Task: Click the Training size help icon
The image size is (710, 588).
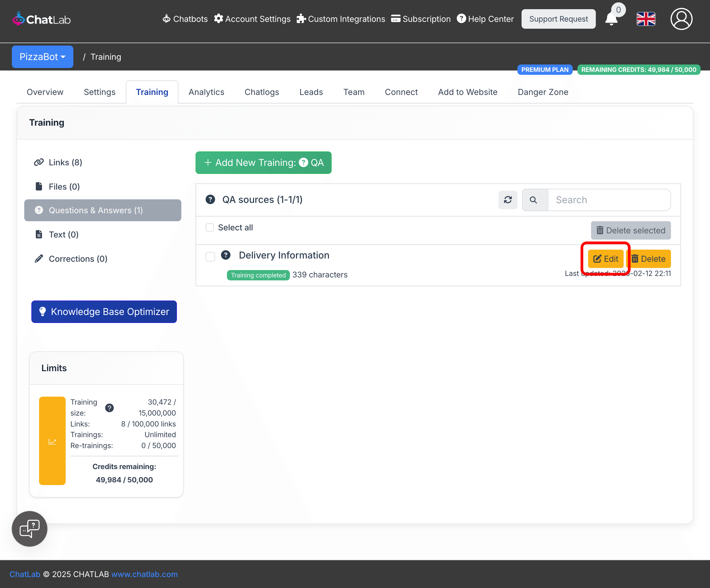Action: pyautogui.click(x=109, y=408)
